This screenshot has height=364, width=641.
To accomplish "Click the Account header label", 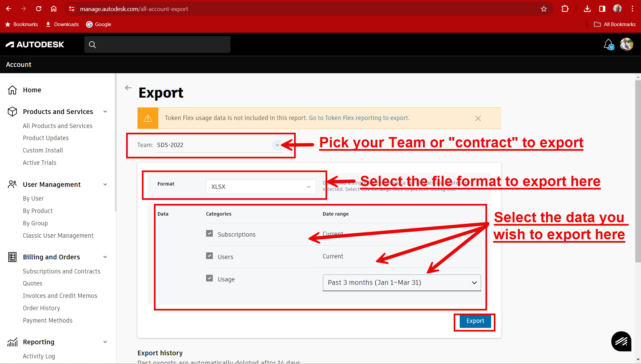I will [19, 65].
